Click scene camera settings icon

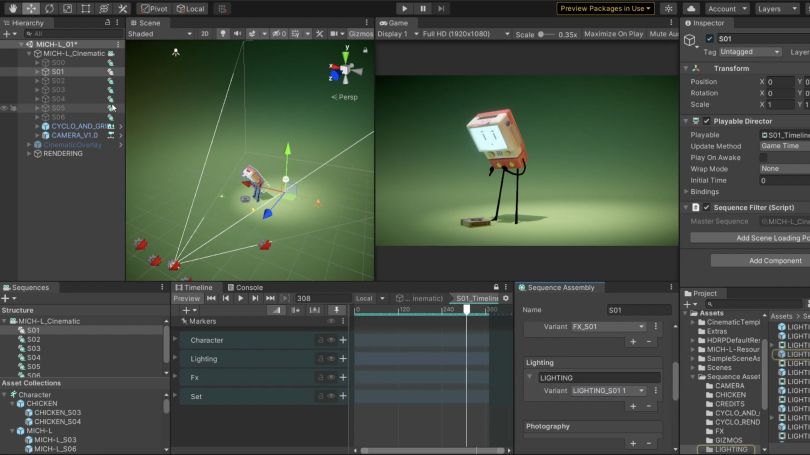(x=334, y=34)
